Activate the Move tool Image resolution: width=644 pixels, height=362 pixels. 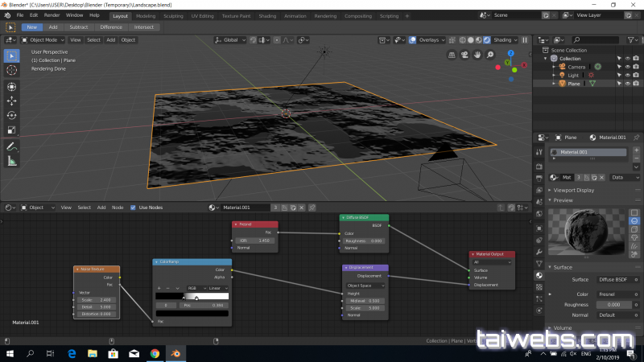click(11, 101)
